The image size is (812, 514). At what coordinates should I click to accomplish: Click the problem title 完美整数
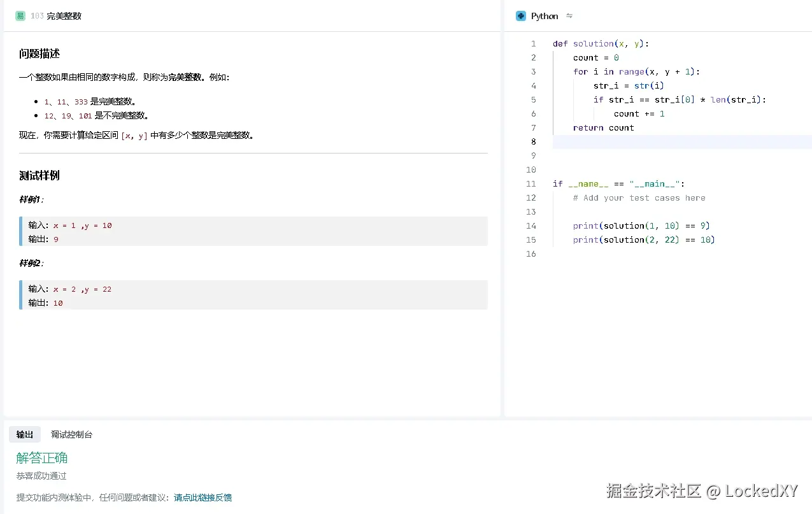click(63, 16)
